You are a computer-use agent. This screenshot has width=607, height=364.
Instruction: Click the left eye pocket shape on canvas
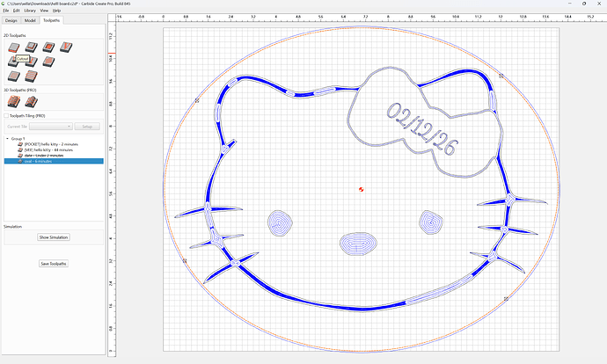[280, 223]
